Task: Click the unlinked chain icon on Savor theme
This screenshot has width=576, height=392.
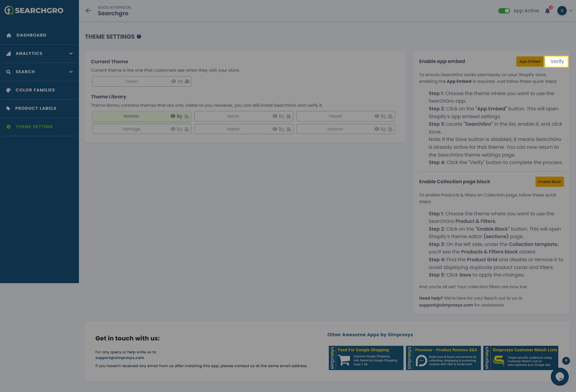Action: (x=281, y=116)
